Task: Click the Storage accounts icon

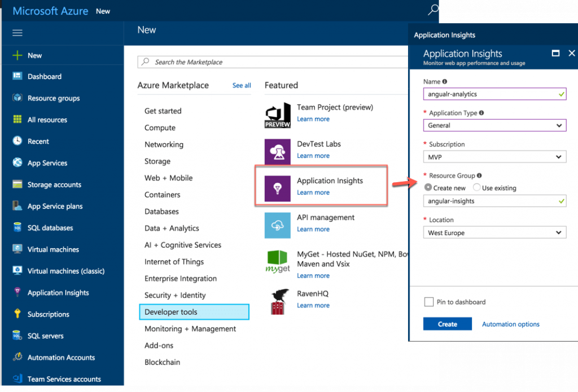Action: pos(17,184)
